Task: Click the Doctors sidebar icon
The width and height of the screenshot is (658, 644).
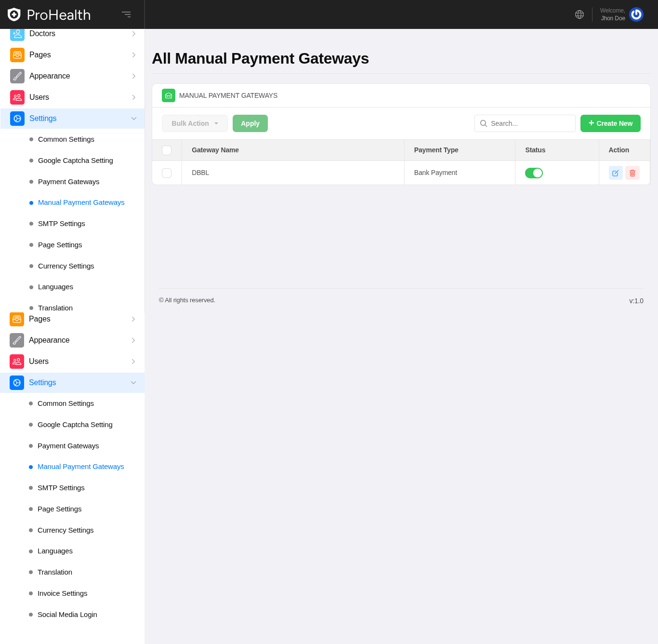Action: click(17, 35)
